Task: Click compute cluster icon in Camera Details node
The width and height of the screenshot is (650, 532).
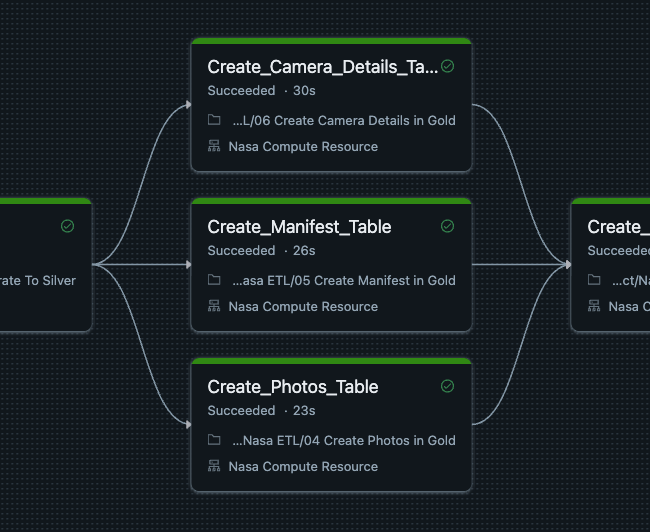Action: (214, 146)
